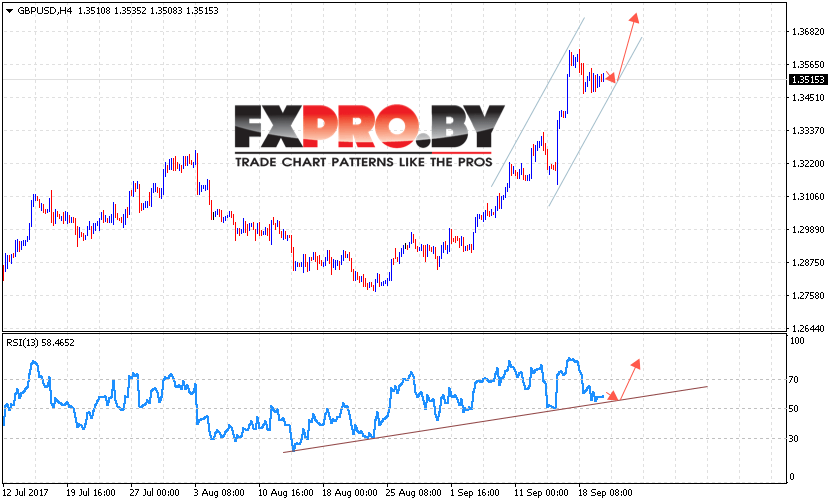This screenshot has width=829, height=504.
Task: Select the current price label 1.35153
Action: click(807, 80)
